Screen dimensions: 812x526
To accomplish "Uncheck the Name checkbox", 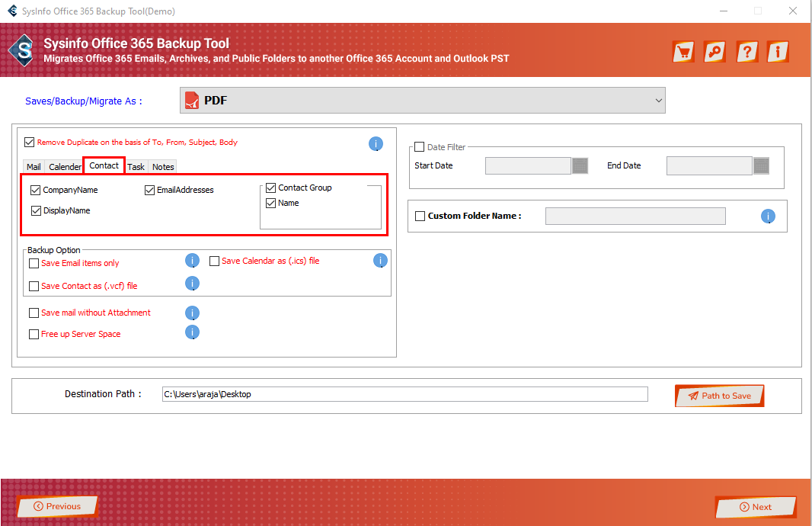I will (x=271, y=203).
